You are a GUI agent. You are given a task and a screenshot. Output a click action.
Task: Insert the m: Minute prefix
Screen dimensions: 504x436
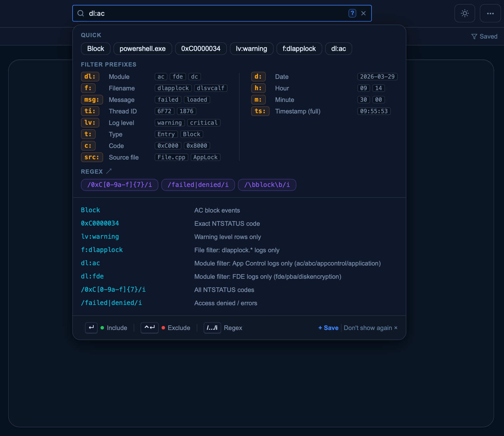(258, 100)
